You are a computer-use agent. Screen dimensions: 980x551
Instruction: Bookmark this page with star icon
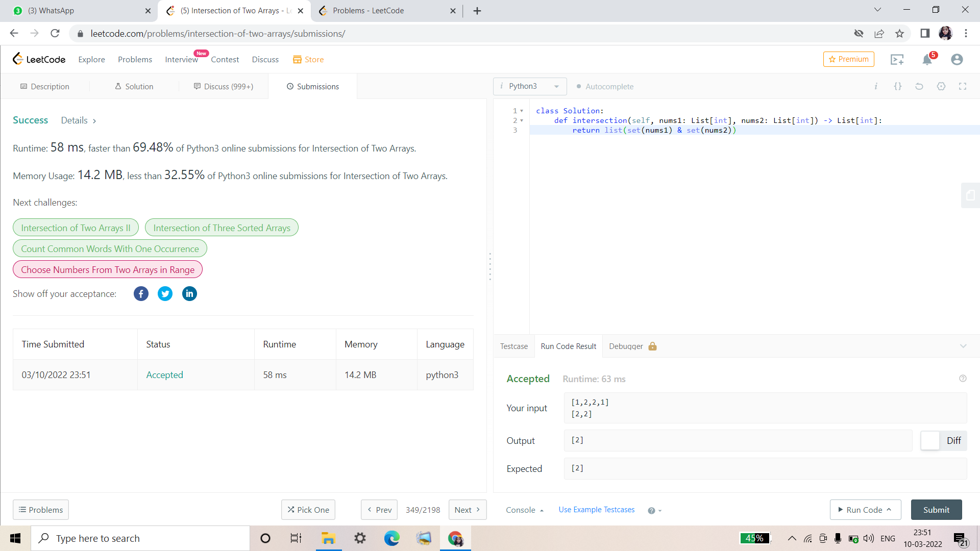[x=899, y=34]
